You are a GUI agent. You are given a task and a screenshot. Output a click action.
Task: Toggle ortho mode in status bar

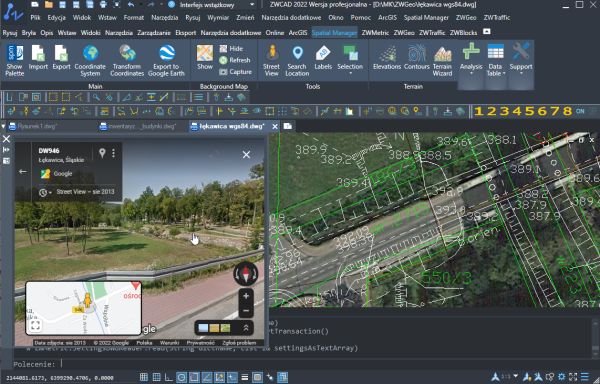[169, 377]
